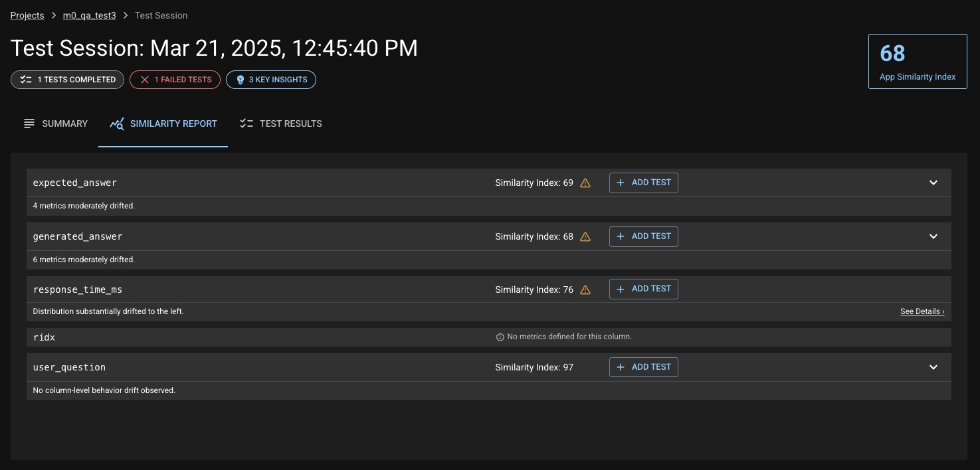
Task: Click warning icon beside response_time_ms similarity index
Action: tap(585, 289)
